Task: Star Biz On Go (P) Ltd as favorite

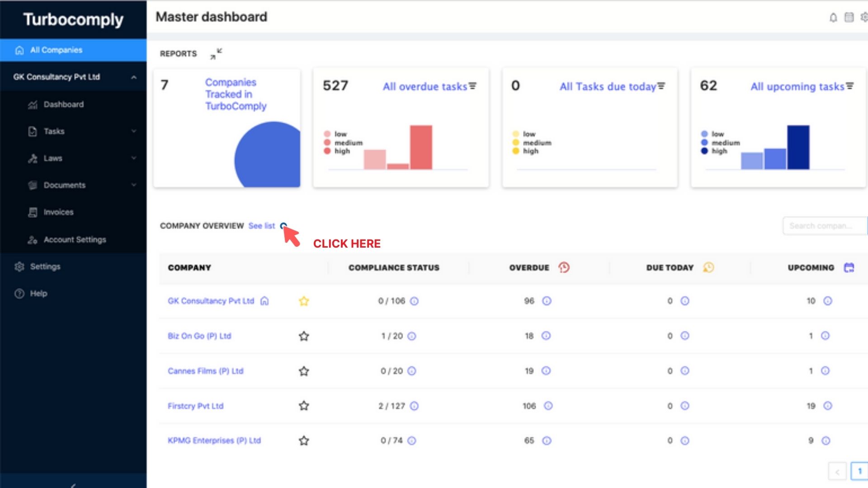Action: pyautogui.click(x=304, y=336)
